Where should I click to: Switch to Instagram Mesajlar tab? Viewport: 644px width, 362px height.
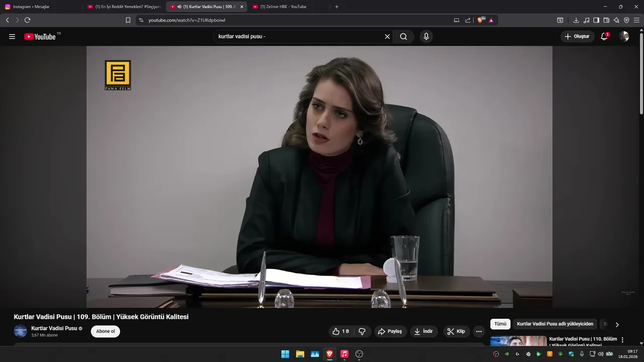(41, 7)
